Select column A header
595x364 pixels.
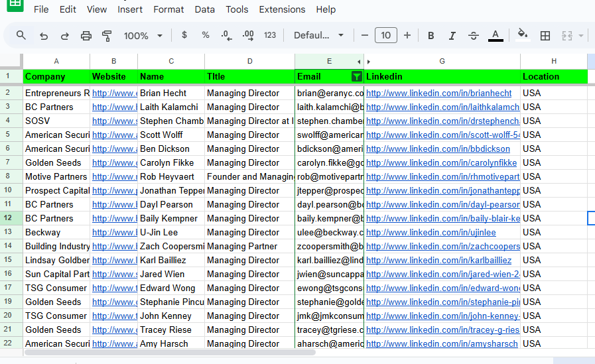pyautogui.click(x=56, y=61)
